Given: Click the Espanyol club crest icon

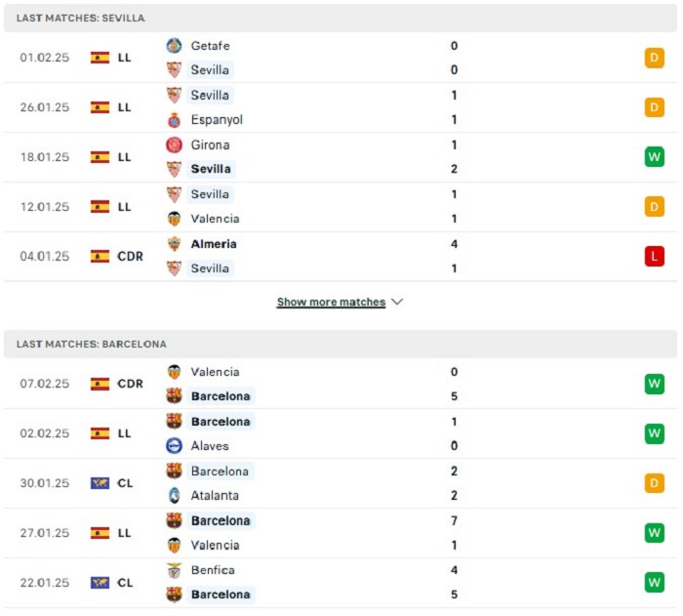Looking at the screenshot, I should pos(175,120).
